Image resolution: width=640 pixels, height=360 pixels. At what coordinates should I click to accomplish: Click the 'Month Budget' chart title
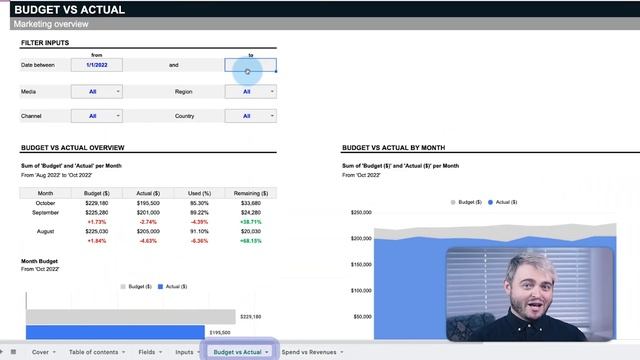pos(39,261)
